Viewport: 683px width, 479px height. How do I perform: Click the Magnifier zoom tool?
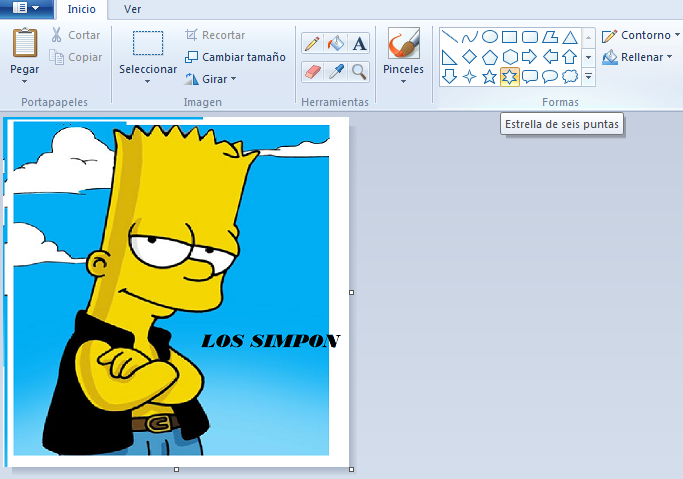coord(359,71)
